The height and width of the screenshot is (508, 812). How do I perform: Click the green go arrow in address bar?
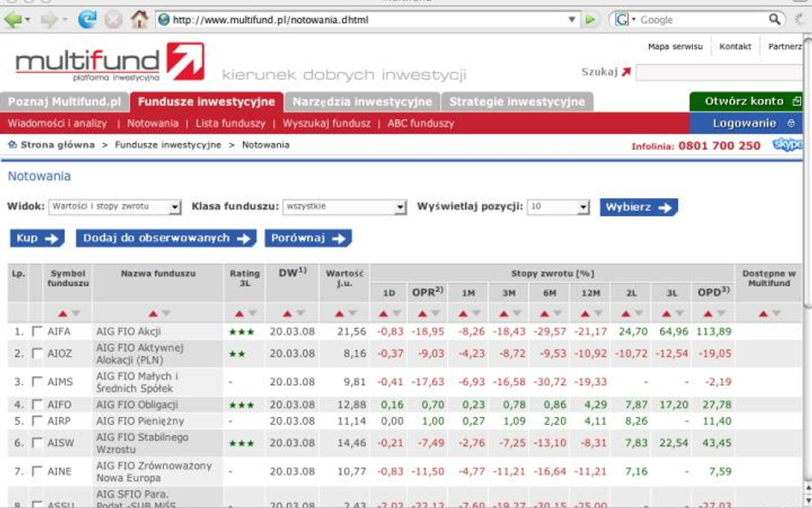[590, 19]
